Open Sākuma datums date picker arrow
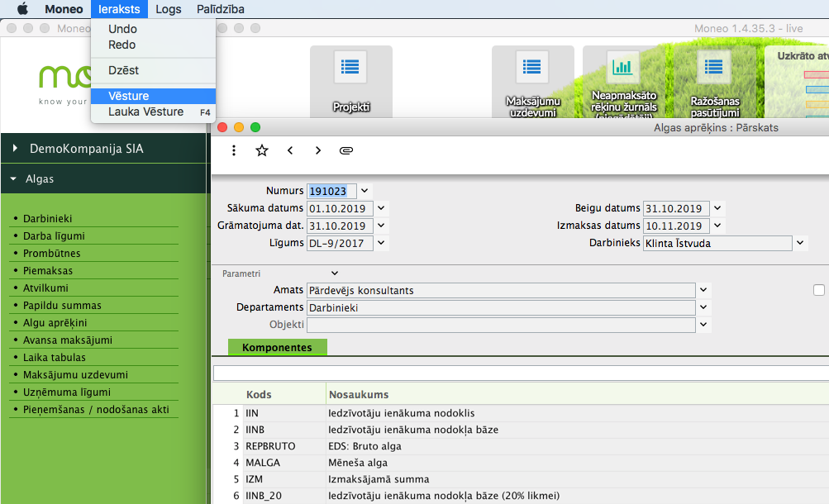This screenshot has width=829, height=504. [381, 208]
